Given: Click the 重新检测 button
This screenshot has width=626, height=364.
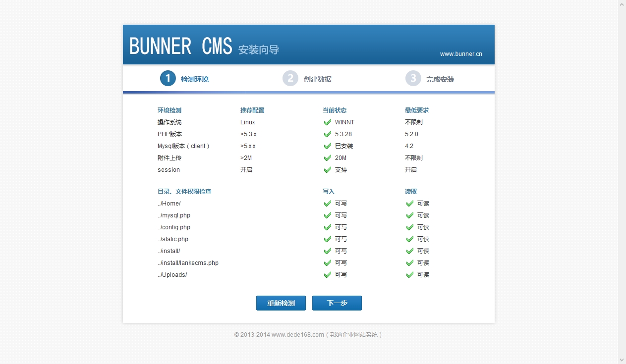Looking at the screenshot, I should (281, 303).
